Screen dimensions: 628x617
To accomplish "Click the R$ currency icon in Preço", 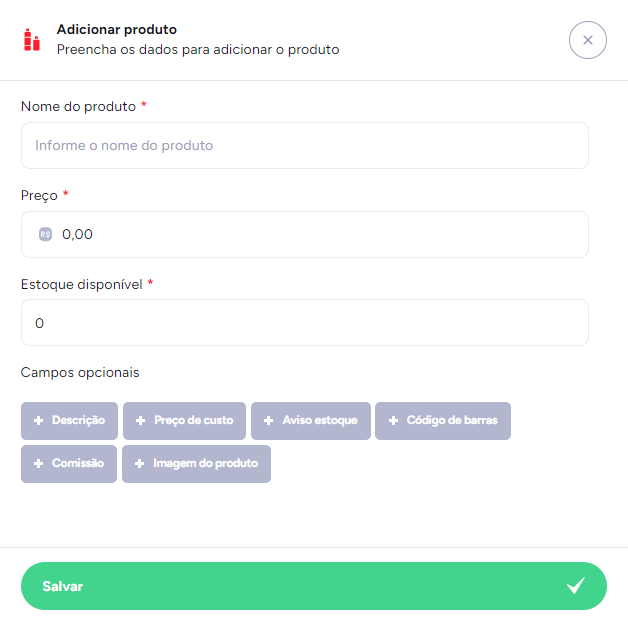I will click(45, 235).
